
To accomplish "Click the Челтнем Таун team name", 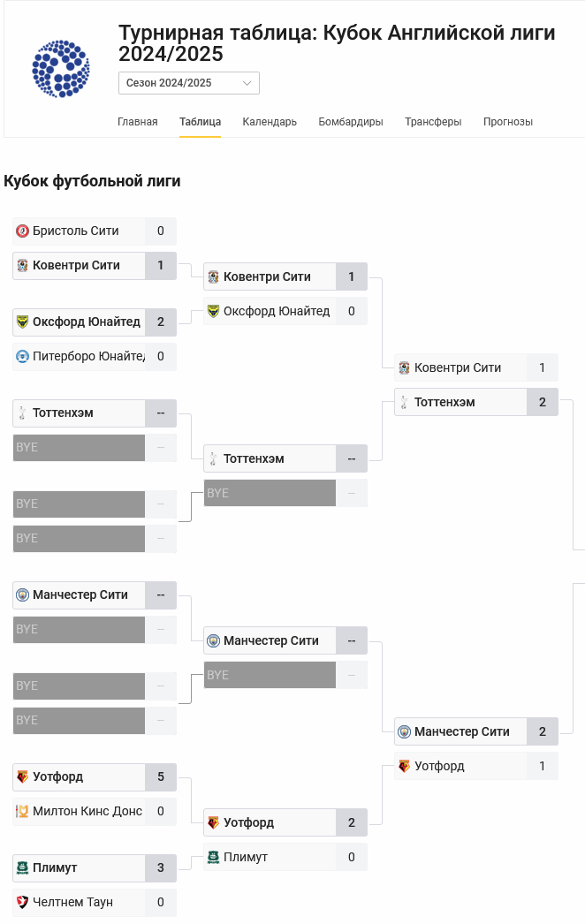I will (x=72, y=903).
